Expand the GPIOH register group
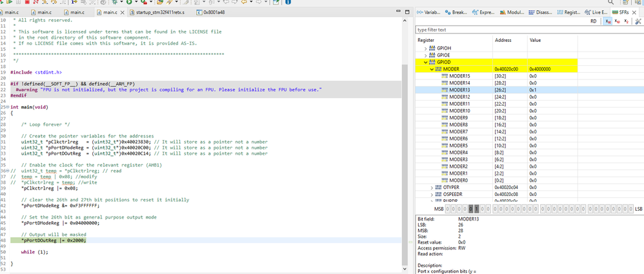Image resolution: width=644 pixels, height=274 pixels. pos(426,48)
